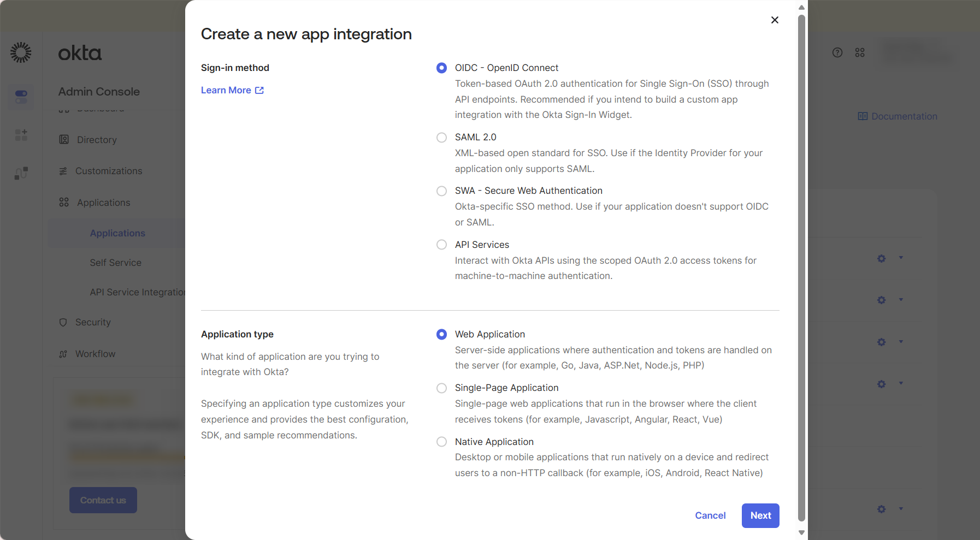
Task: Click the 'Sign-in method' label
Action: [235, 68]
